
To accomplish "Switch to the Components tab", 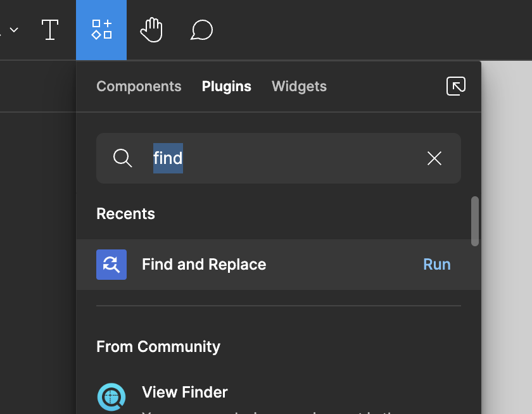I will 139,87.
